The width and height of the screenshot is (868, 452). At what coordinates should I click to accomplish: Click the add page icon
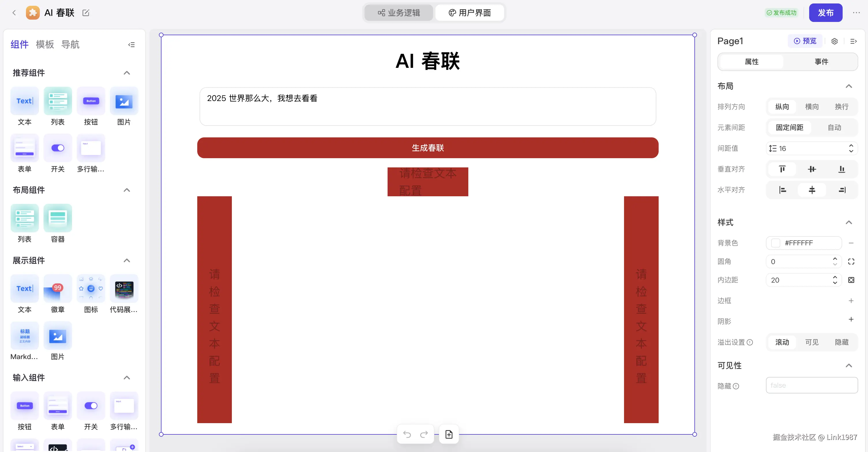click(449, 434)
